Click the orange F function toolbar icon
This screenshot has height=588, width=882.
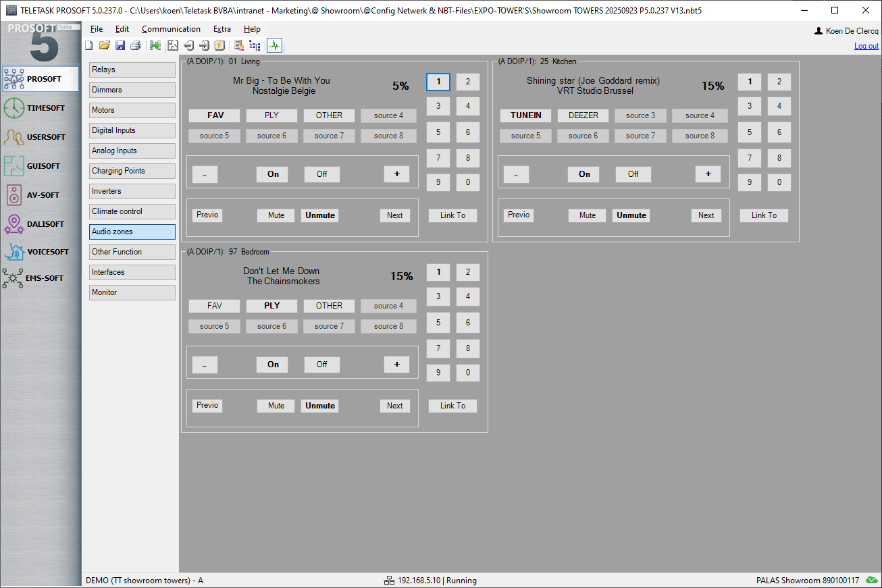(219, 45)
